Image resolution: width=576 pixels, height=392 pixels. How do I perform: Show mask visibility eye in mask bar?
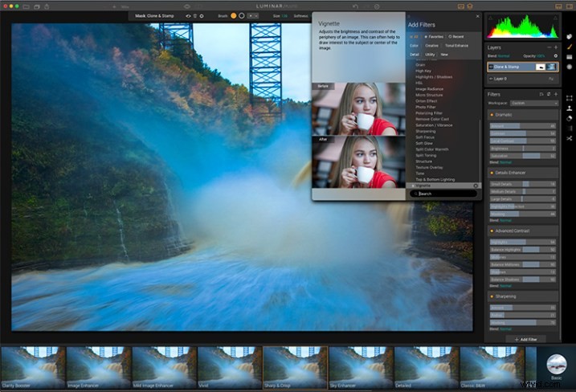tap(188, 16)
